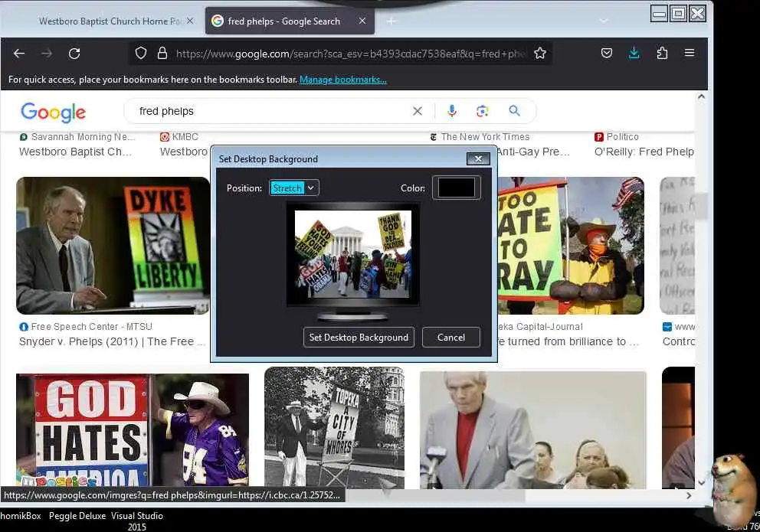
Task: Open a new tab with the plus
Action: point(391,21)
